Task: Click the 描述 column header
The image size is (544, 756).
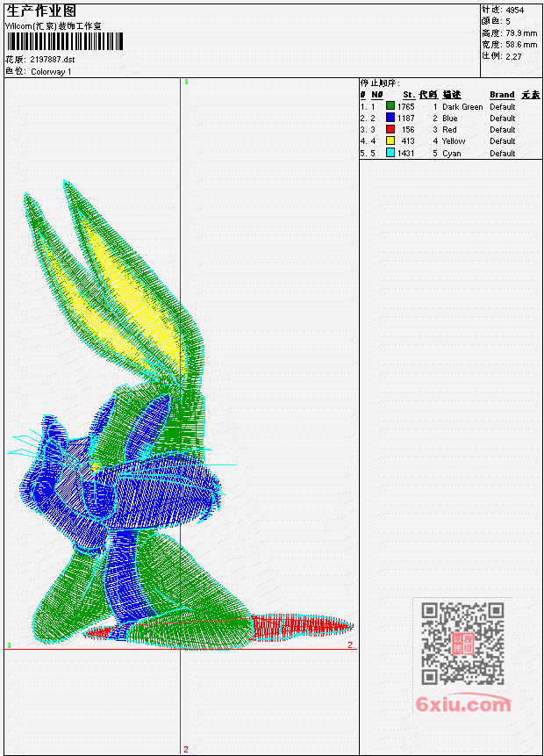Action: [452, 95]
